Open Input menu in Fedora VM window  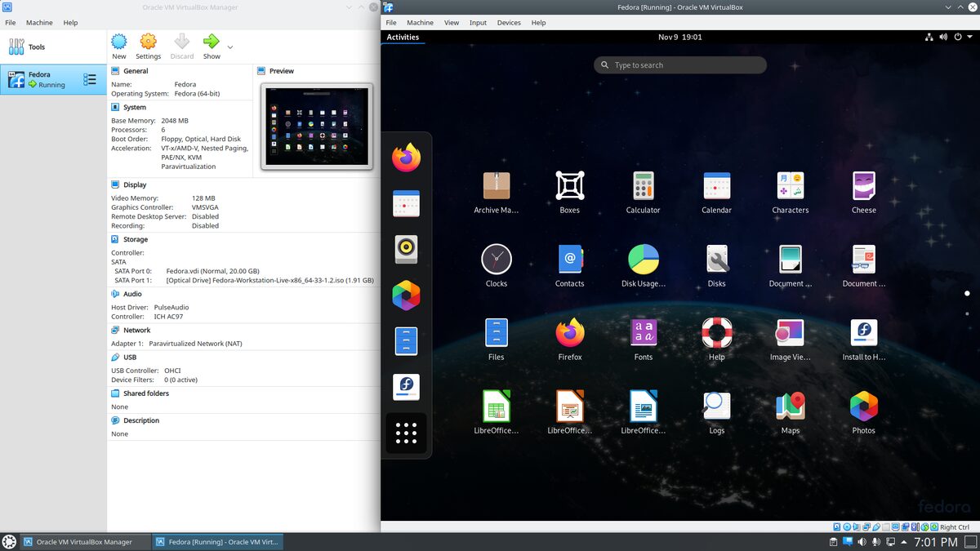point(478,23)
